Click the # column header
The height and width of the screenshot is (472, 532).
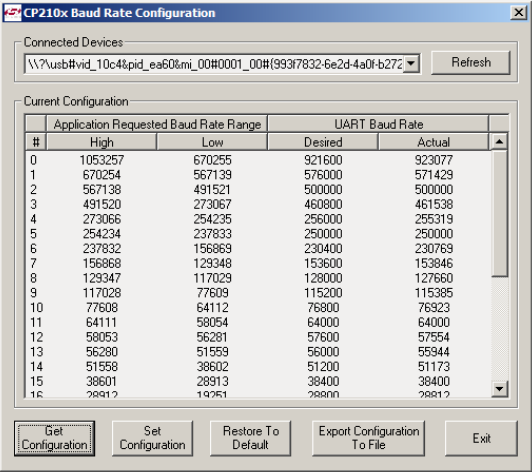[36, 142]
